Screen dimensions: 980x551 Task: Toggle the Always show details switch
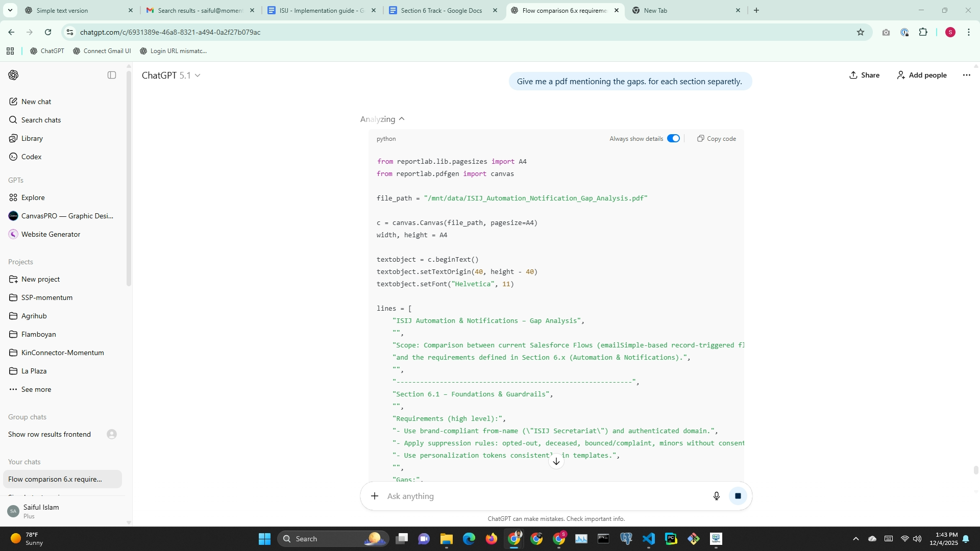673,139
